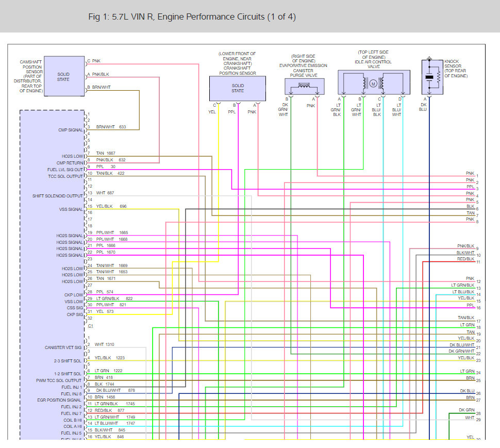
Task: Click right-edge 'LT BLU/BLK' label at pin 14
Action: point(463,292)
